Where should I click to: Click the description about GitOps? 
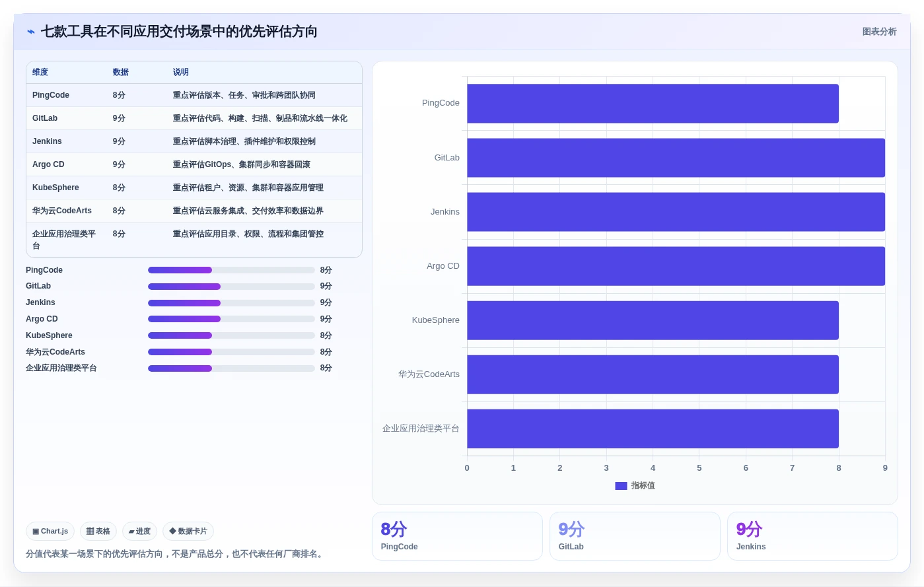tap(242, 164)
